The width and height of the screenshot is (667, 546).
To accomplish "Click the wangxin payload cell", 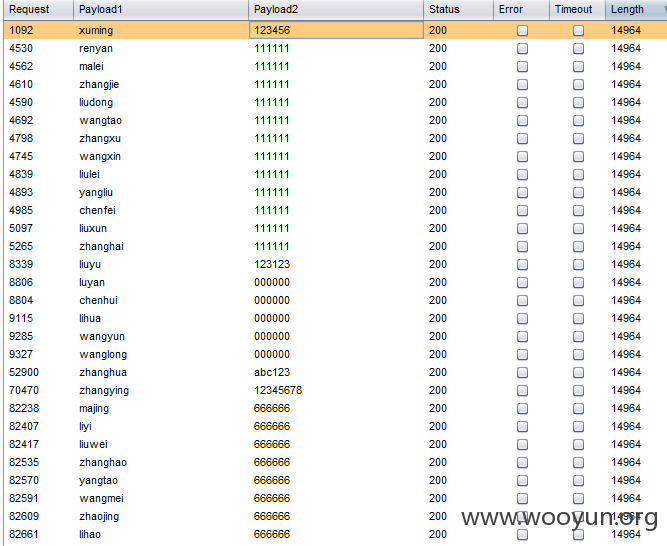I will click(100, 156).
